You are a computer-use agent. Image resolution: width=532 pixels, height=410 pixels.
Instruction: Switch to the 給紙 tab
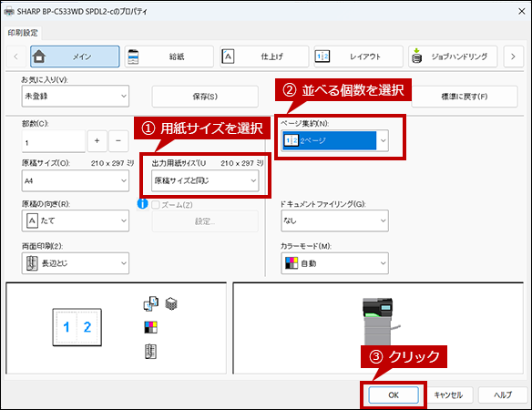[169, 56]
